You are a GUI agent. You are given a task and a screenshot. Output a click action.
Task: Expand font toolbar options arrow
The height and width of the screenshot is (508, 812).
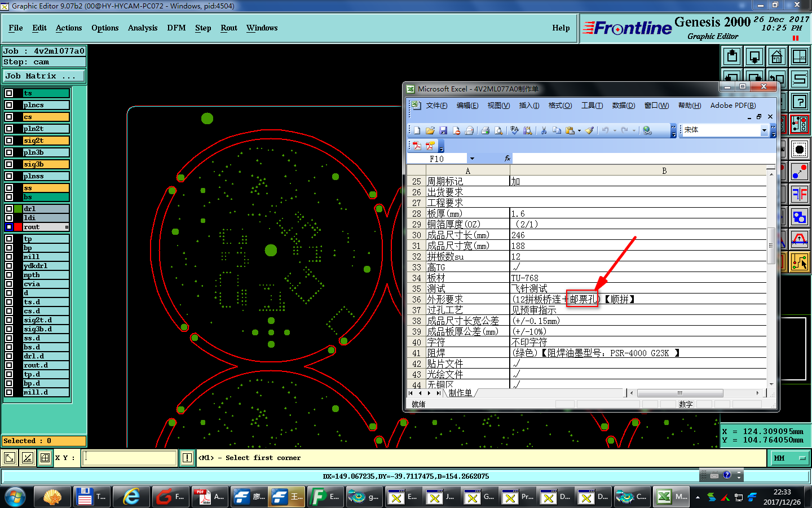(x=773, y=132)
